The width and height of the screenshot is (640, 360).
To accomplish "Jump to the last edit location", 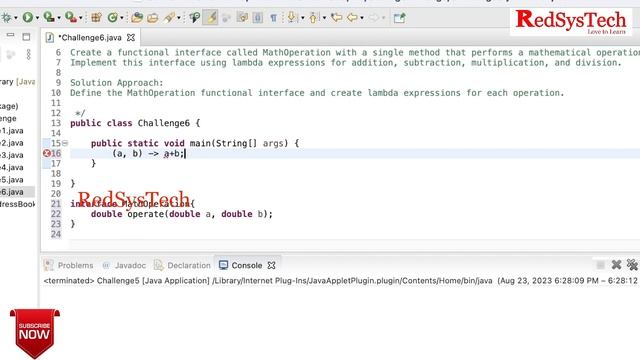I will pyautogui.click(x=336, y=18).
